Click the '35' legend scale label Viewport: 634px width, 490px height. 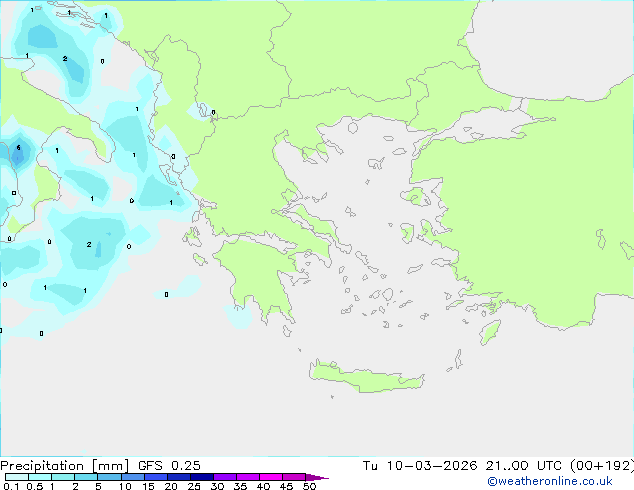coord(240,486)
